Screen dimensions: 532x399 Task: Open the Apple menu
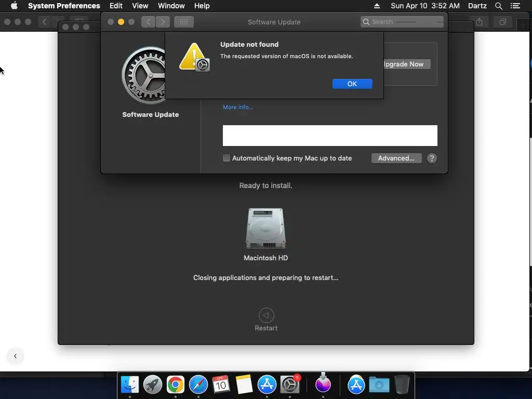click(x=14, y=6)
